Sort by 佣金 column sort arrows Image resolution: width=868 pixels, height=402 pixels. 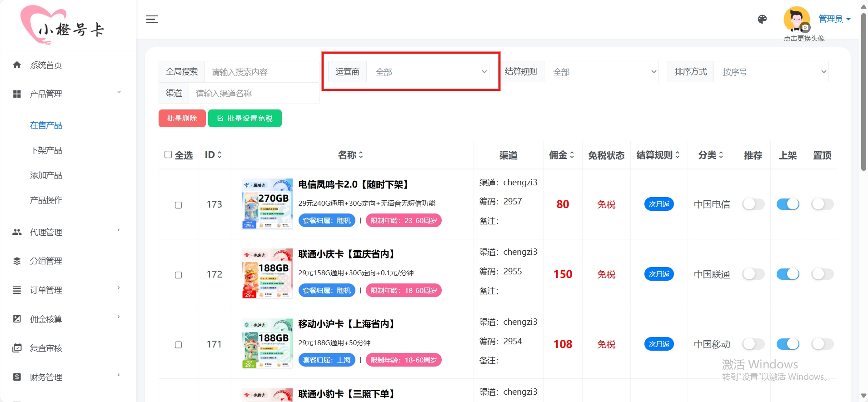click(x=572, y=155)
